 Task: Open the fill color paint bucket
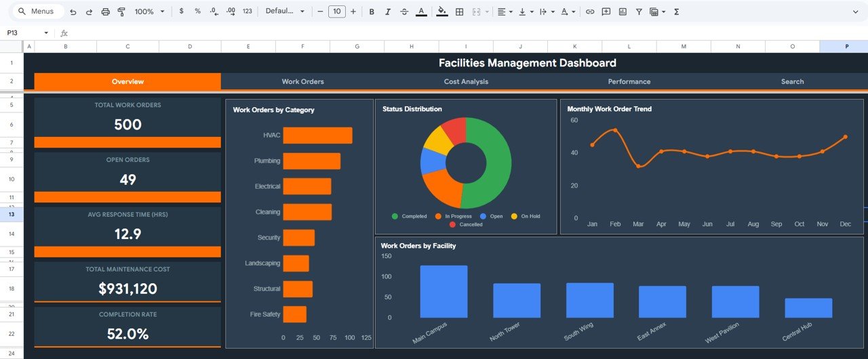tap(442, 12)
